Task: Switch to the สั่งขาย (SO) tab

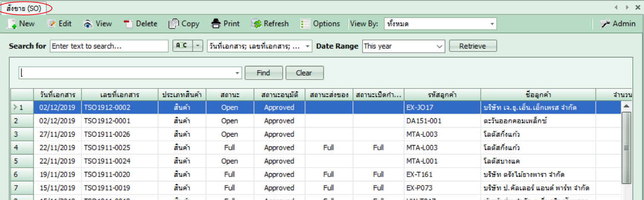Action: (24, 8)
